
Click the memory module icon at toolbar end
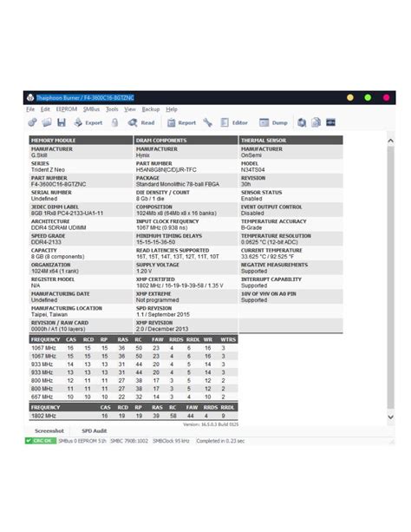pos(330,122)
